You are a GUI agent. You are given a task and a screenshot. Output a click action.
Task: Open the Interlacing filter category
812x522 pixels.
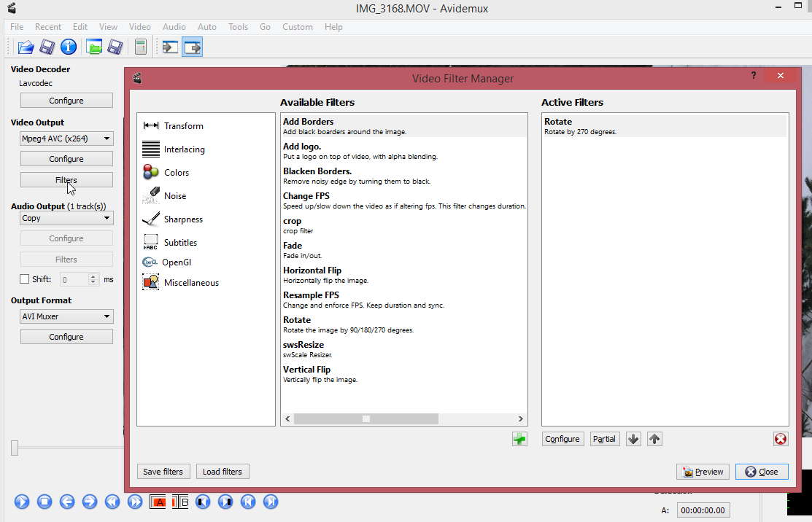pyautogui.click(x=184, y=149)
